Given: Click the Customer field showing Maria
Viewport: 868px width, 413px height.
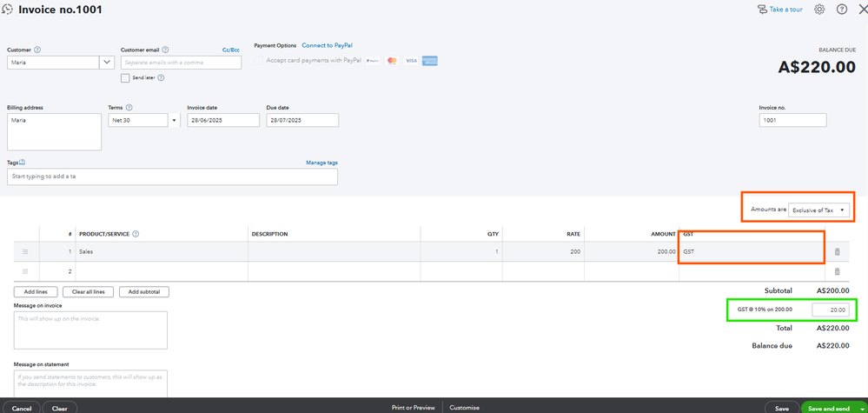Looking at the screenshot, I should [x=53, y=63].
